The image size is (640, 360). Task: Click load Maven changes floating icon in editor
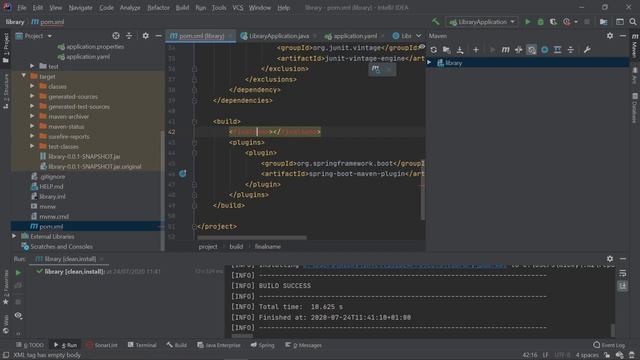pos(376,69)
